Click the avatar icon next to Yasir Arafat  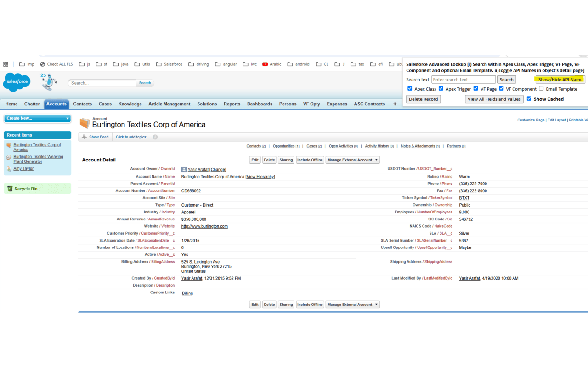[184, 169]
